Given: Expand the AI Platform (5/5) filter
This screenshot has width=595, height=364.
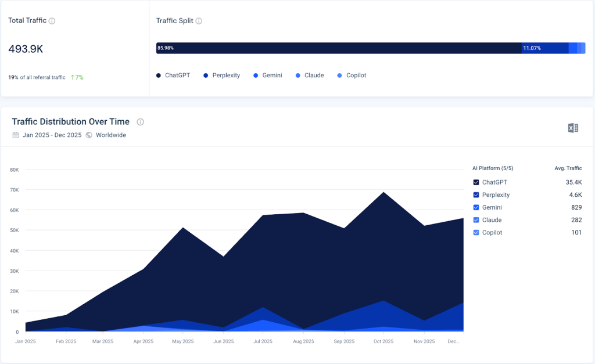Looking at the screenshot, I should coord(493,168).
